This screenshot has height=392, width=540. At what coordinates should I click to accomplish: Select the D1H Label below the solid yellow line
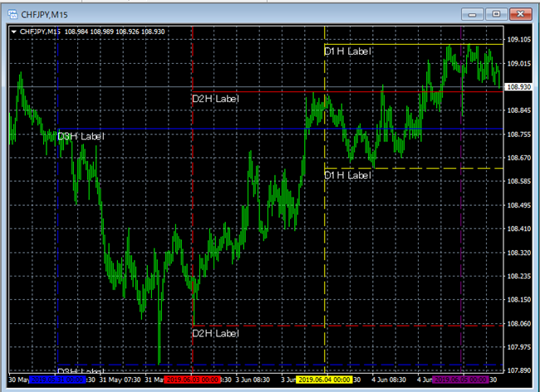pyautogui.click(x=347, y=51)
